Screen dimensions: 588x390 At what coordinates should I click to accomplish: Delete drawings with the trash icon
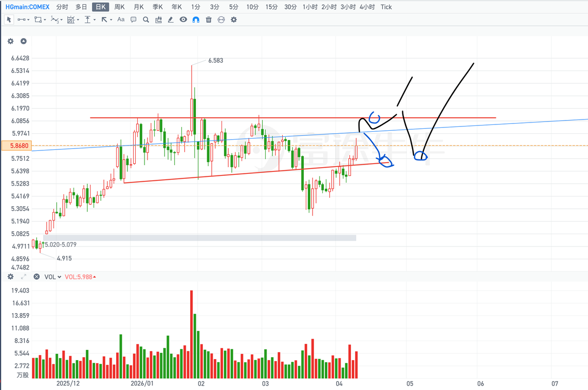pyautogui.click(x=209, y=20)
